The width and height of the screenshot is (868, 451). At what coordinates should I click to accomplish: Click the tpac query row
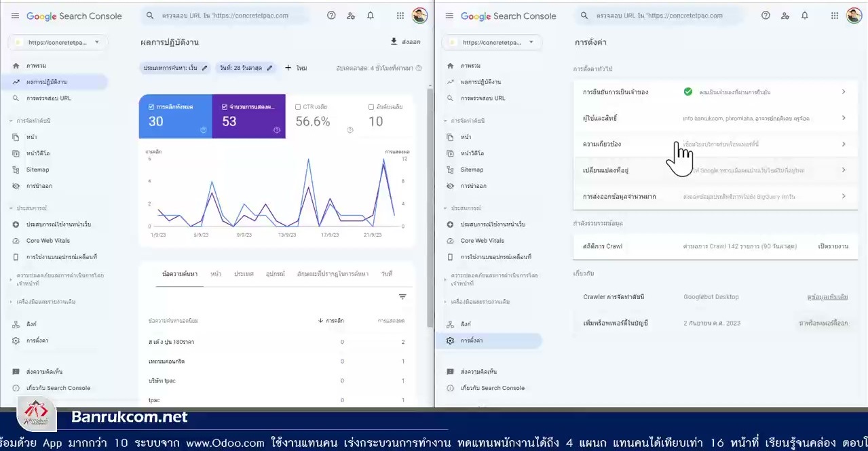tap(277, 400)
